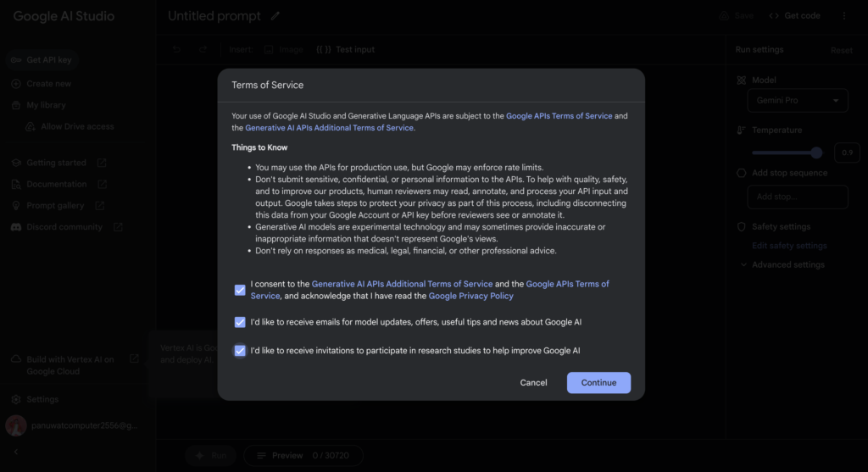This screenshot has width=868, height=472.
Task: Click external link icon next to Prompt gallery
Action: click(100, 206)
